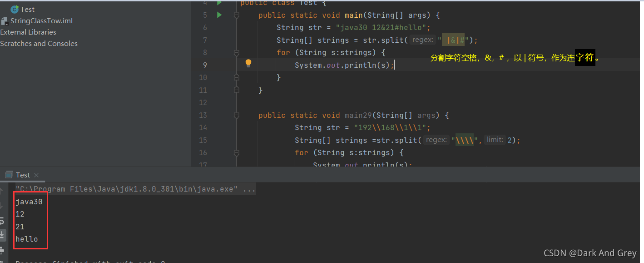Collapse the for loop fold on line 16
Screen dimensions: 644x263
pyautogui.click(x=236, y=153)
